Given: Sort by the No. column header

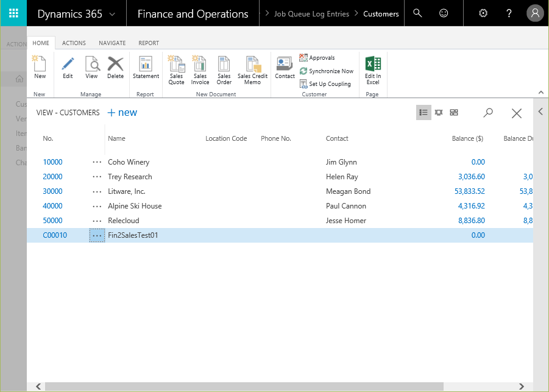Looking at the screenshot, I should tap(48, 138).
